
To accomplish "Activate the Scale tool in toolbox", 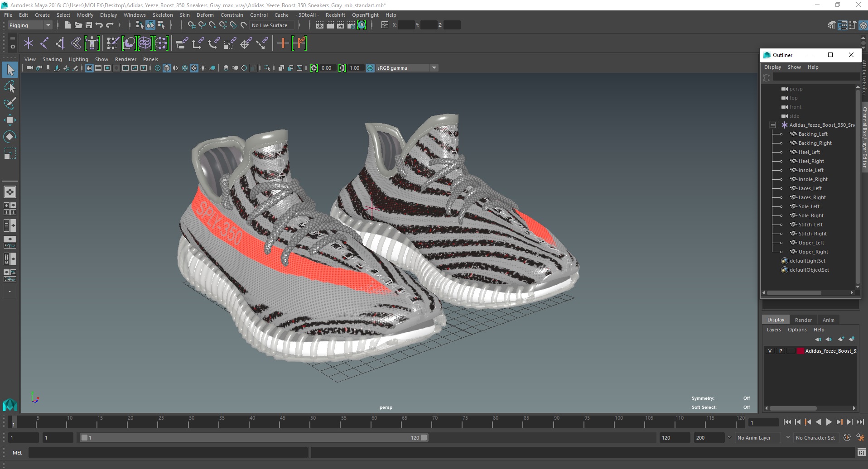I will tap(10, 153).
